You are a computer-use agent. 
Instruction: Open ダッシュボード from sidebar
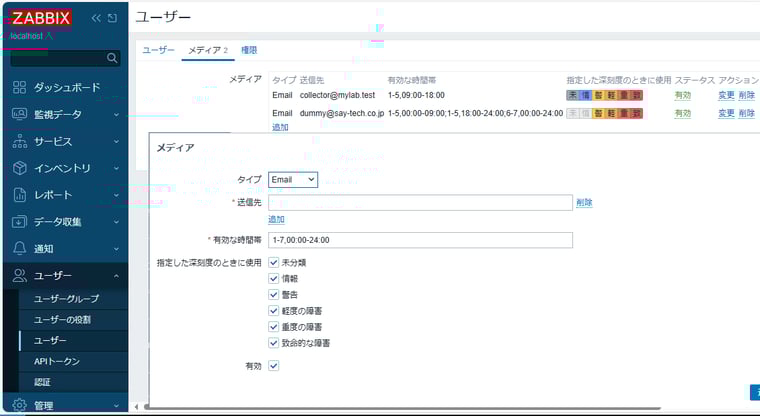(67, 87)
